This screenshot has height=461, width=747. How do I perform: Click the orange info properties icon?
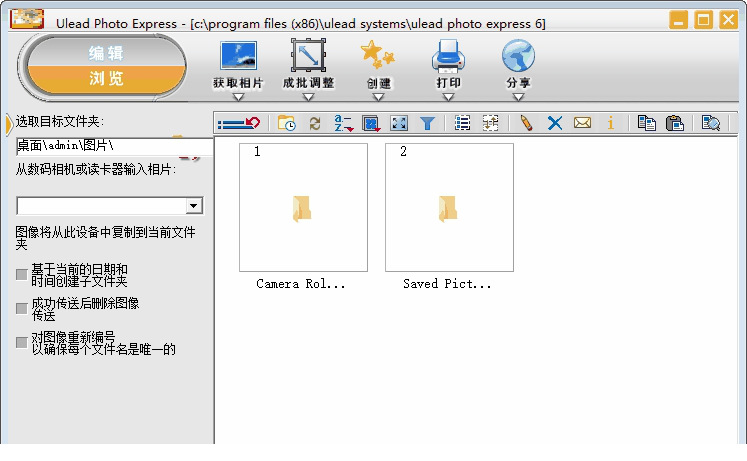click(x=610, y=123)
